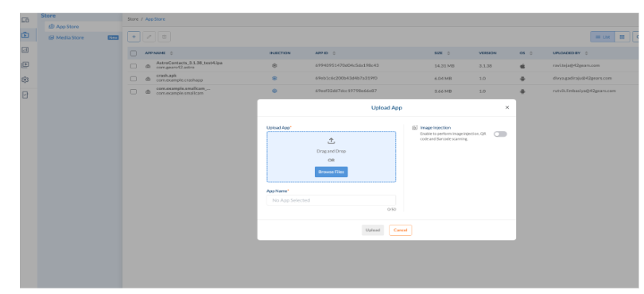Click injection icon for crash.apk row
This screenshot has height=294, width=644.
tap(274, 78)
